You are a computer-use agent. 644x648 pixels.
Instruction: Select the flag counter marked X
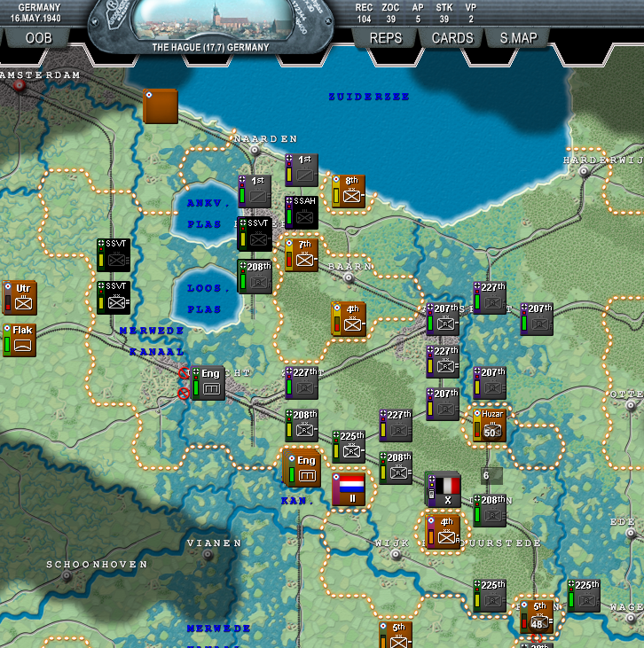point(444,490)
